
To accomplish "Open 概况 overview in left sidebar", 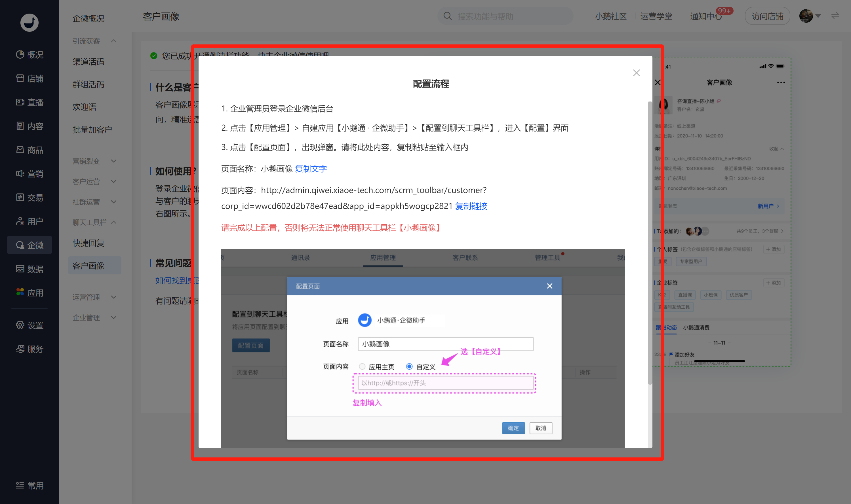I will [30, 55].
